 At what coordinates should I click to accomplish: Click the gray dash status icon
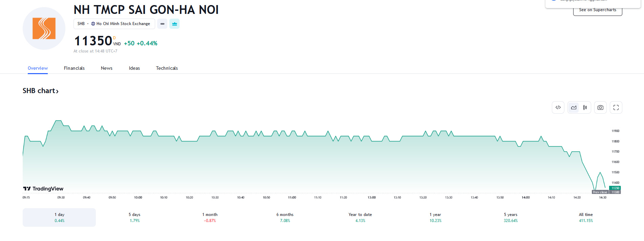(x=162, y=24)
